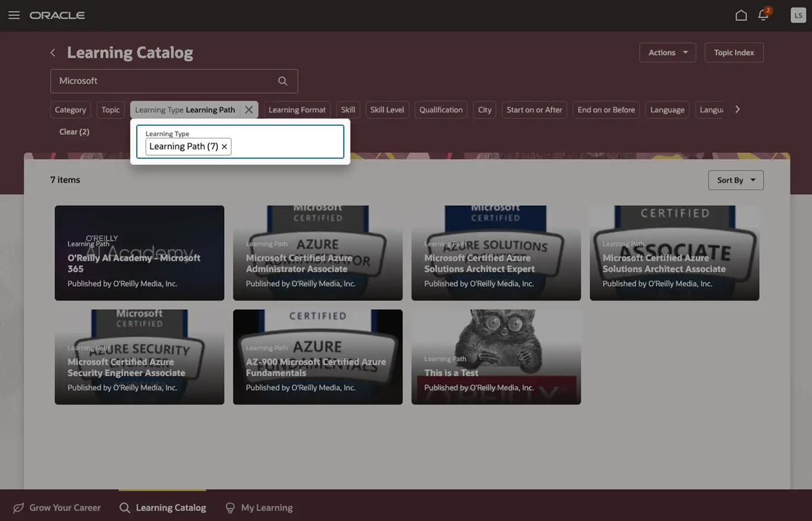Open O'Reilly AI Academy - Microsoft 365 card

pos(139,253)
